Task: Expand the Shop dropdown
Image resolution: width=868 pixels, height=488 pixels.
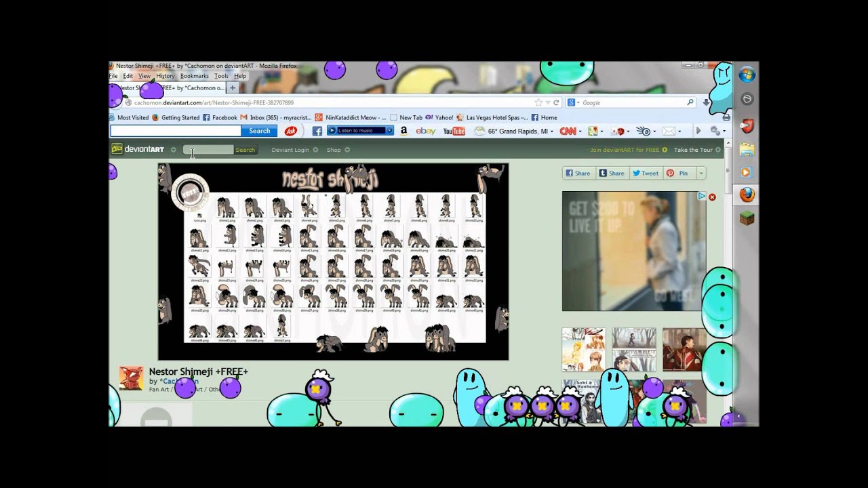Action: (347, 150)
